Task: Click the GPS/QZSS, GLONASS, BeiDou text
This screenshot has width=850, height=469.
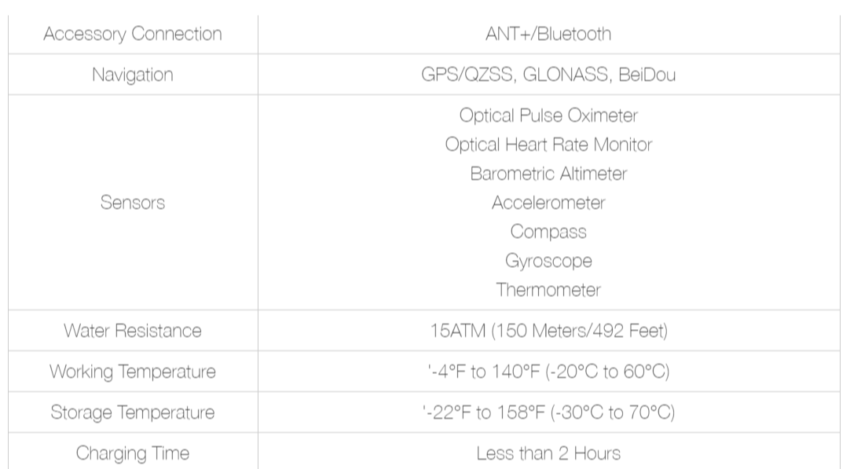Action: pyautogui.click(x=548, y=75)
